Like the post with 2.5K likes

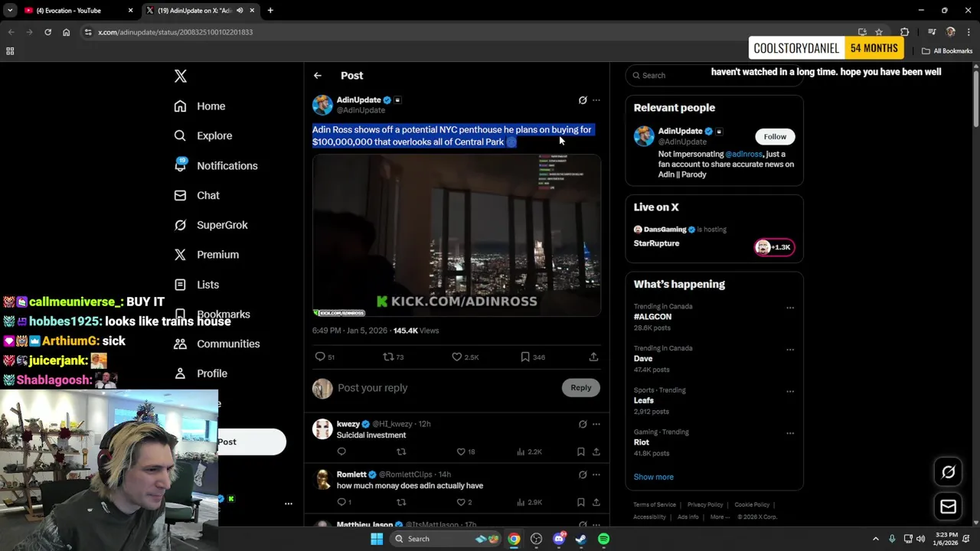coord(456,357)
